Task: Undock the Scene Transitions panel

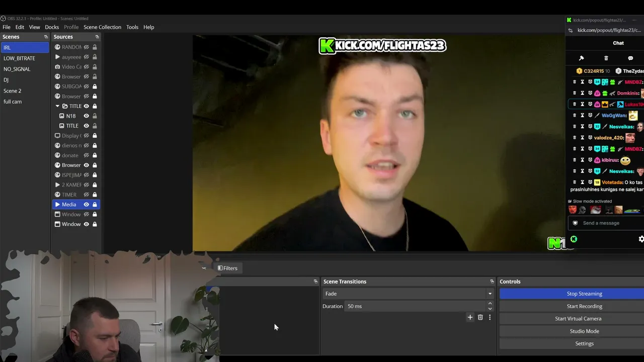Action: point(492,282)
